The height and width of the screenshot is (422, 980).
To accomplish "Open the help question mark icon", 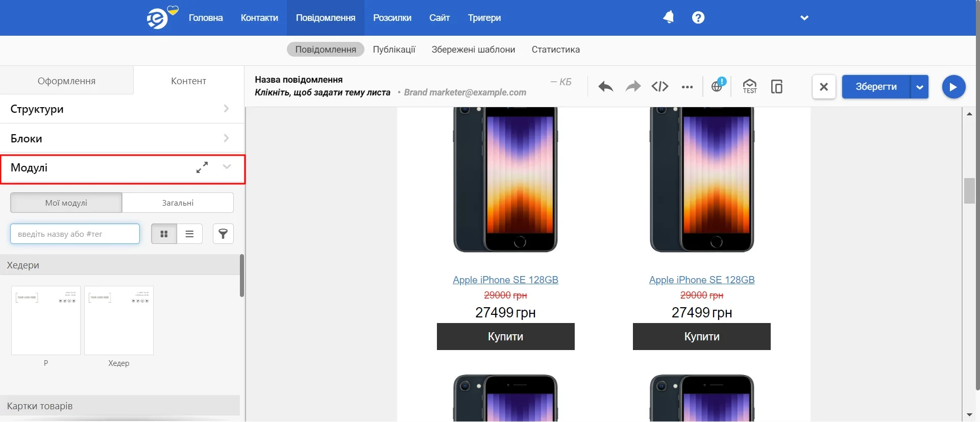I will point(698,17).
